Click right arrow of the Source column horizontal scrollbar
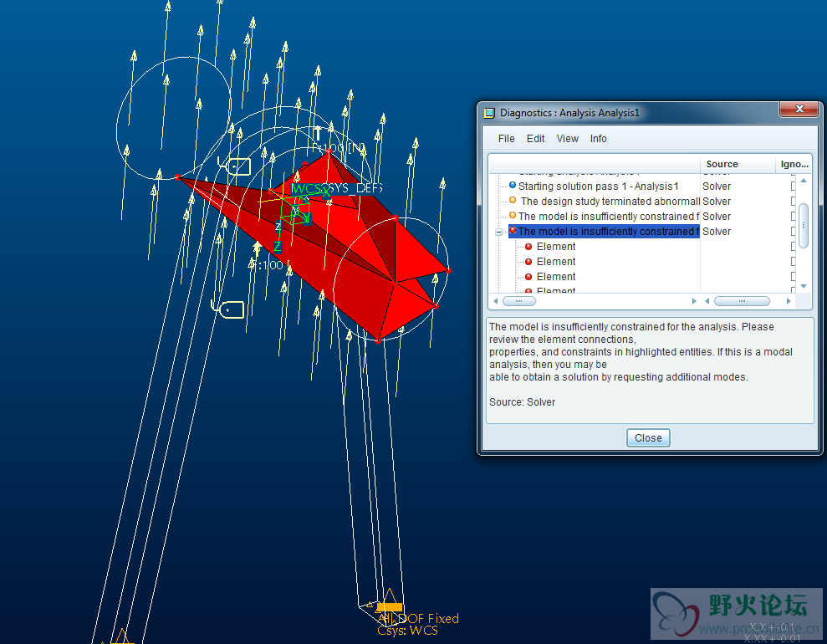Viewport: 827px width, 644px height. (x=789, y=301)
